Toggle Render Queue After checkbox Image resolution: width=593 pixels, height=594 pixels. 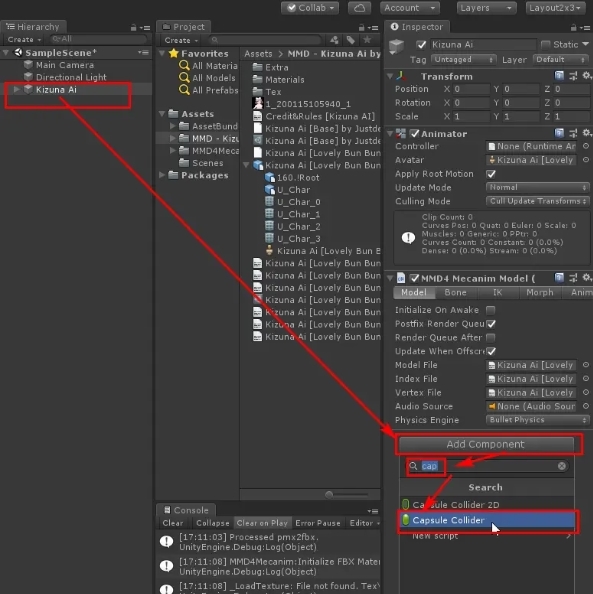pyautogui.click(x=491, y=338)
